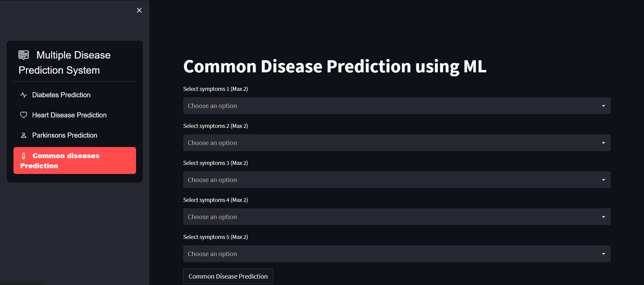Click the heart icon in sidebar
This screenshot has height=285, width=644.
[24, 115]
